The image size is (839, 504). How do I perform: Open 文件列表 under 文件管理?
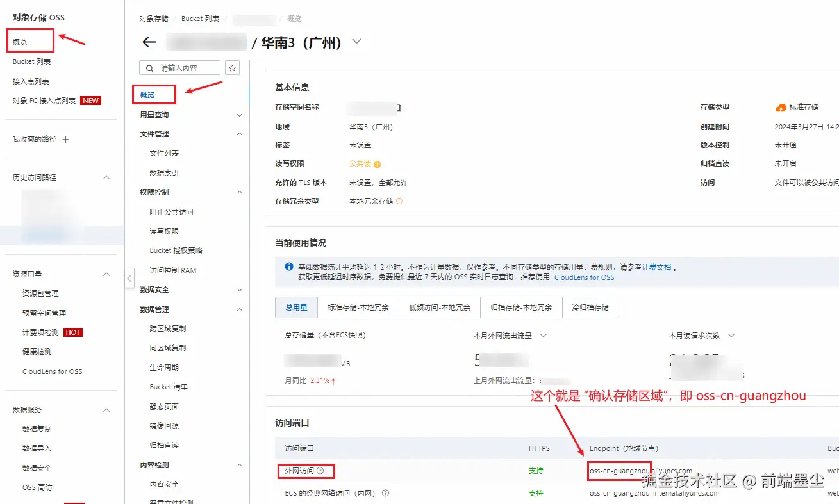click(164, 154)
